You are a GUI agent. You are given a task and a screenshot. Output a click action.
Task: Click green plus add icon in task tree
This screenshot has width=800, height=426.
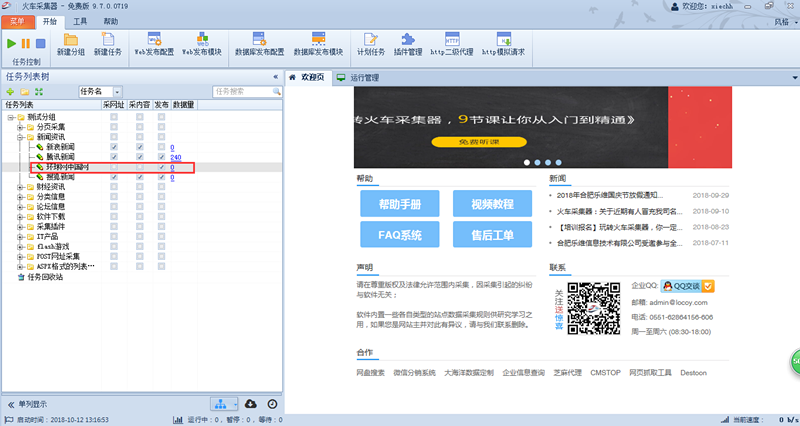tap(10, 92)
